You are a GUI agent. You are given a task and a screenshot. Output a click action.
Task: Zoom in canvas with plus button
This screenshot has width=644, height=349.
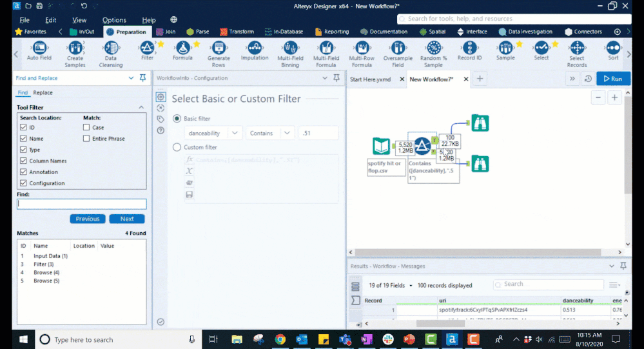click(x=614, y=97)
